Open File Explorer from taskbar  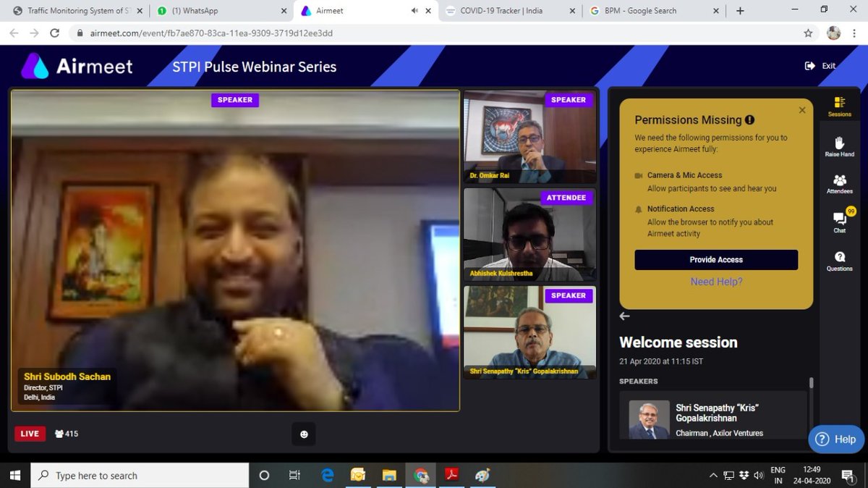coord(389,475)
